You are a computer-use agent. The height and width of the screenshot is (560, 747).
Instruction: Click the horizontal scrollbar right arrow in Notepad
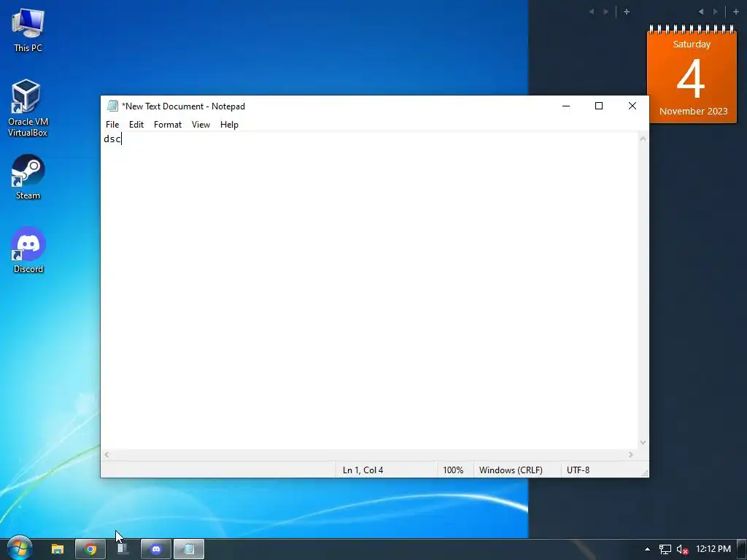coord(631,455)
